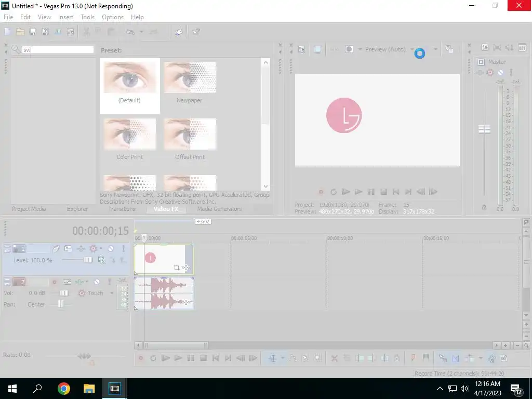
Task: Select the Normal Edit tool in timeline toolbar
Action: 272,358
